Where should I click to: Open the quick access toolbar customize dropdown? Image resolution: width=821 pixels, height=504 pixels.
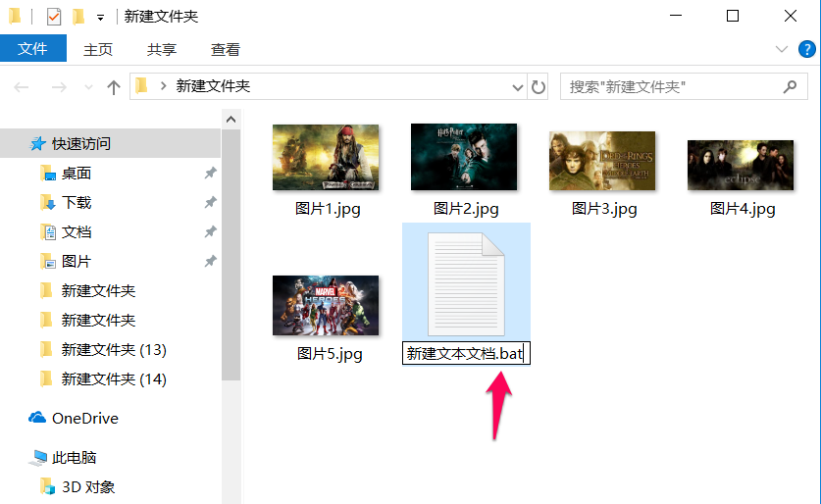100,18
